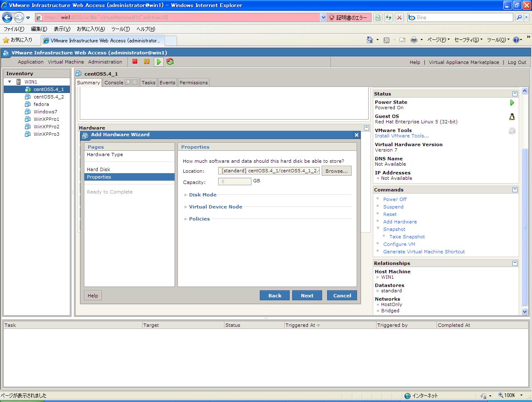Click the Capacity GB input field

click(x=234, y=181)
